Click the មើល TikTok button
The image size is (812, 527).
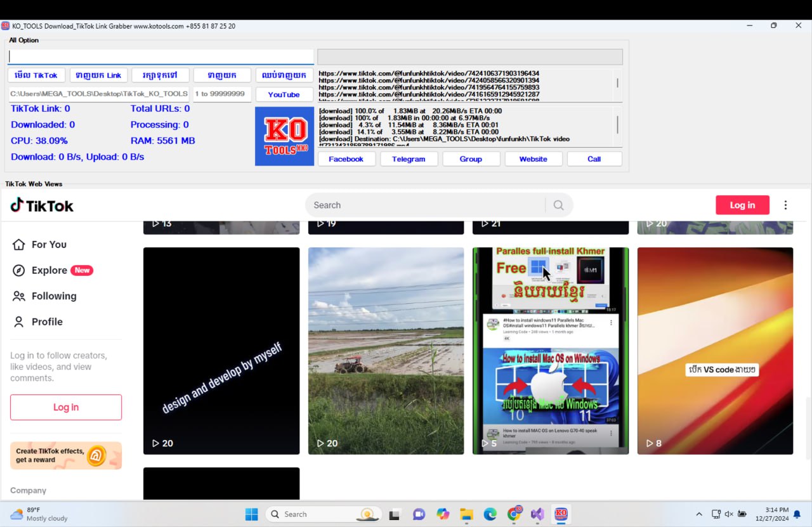click(x=37, y=75)
